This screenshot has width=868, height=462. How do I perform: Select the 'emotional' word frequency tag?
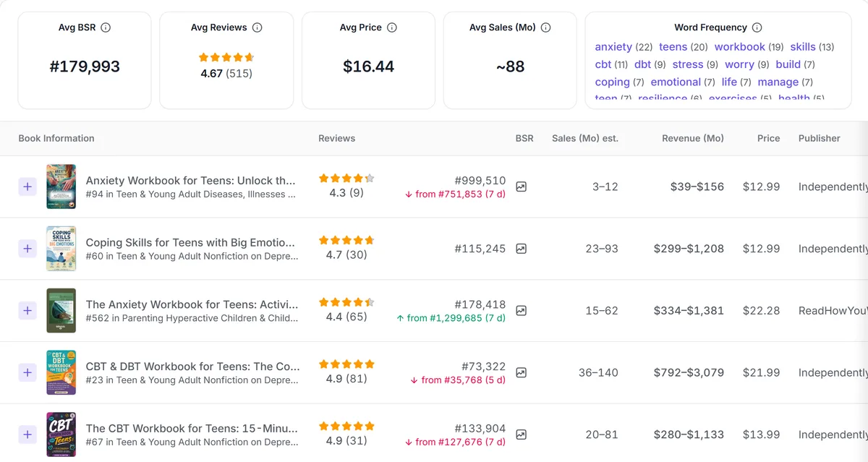point(676,82)
